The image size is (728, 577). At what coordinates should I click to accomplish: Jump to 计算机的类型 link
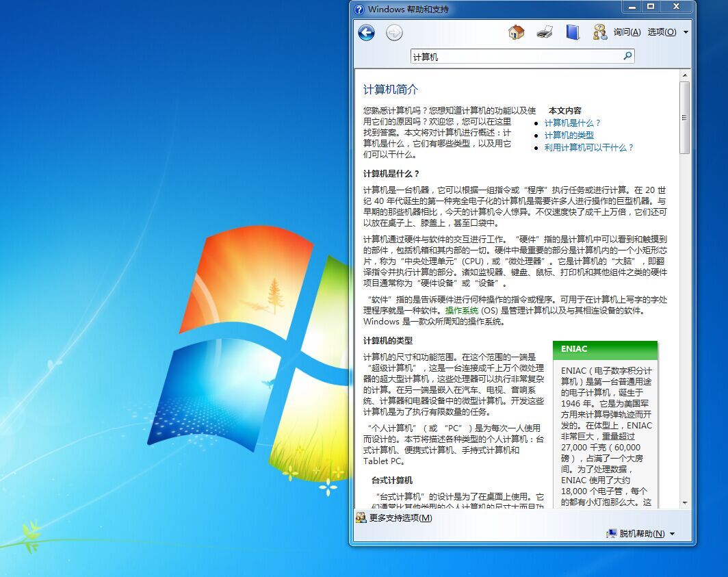click(x=569, y=136)
